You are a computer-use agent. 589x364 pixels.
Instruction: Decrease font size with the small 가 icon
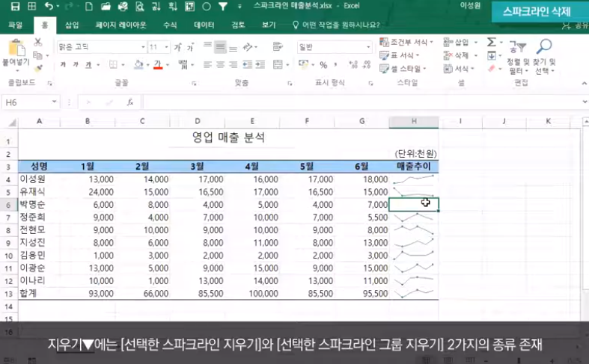click(x=190, y=47)
